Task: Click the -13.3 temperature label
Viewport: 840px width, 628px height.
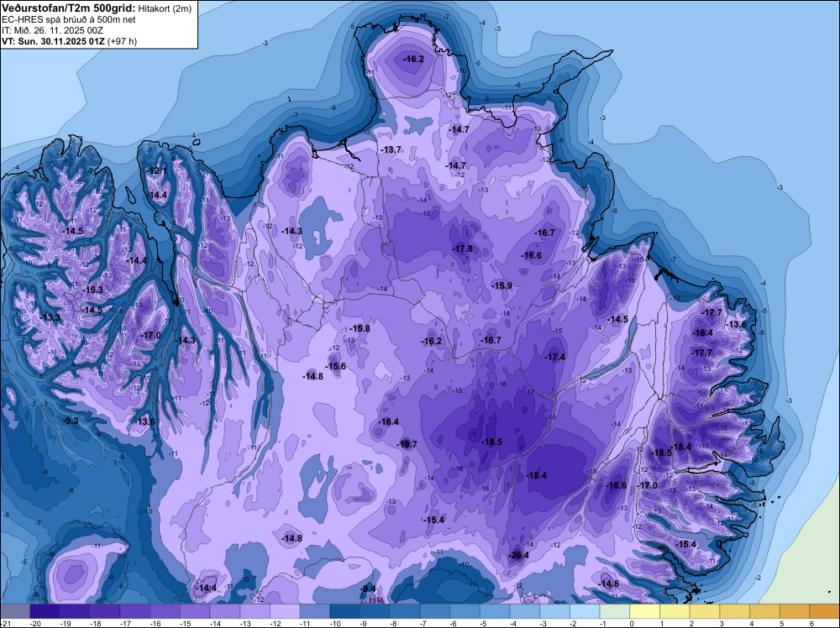Action: click(50, 317)
